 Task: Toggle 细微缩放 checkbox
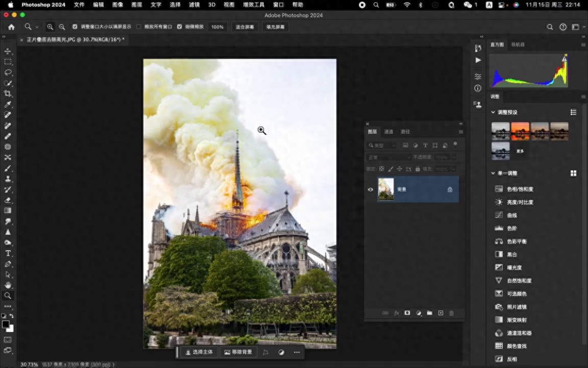(180, 27)
